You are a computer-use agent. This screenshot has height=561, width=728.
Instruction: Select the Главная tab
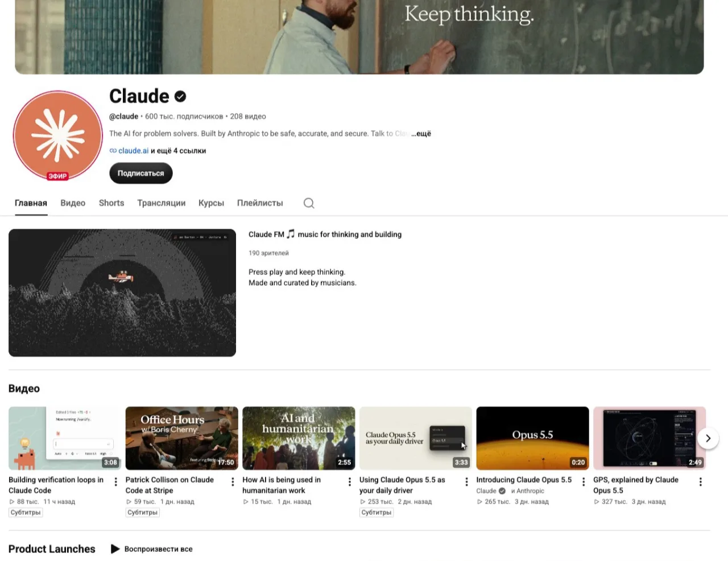click(x=31, y=203)
